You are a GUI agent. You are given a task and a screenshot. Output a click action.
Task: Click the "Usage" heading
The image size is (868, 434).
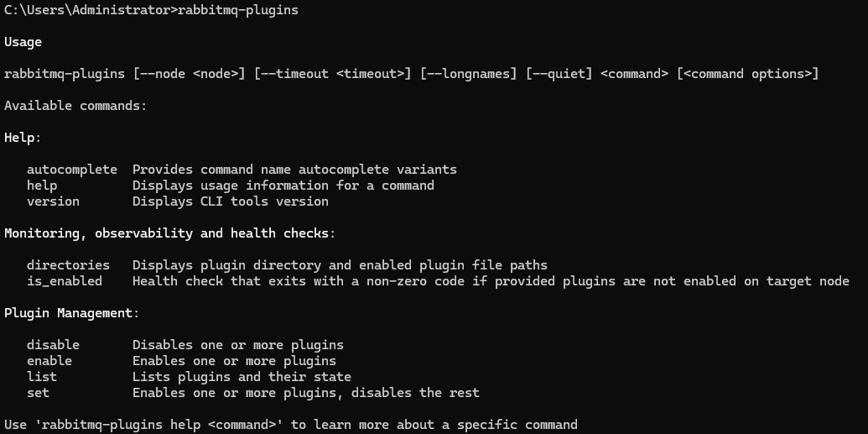23,42
